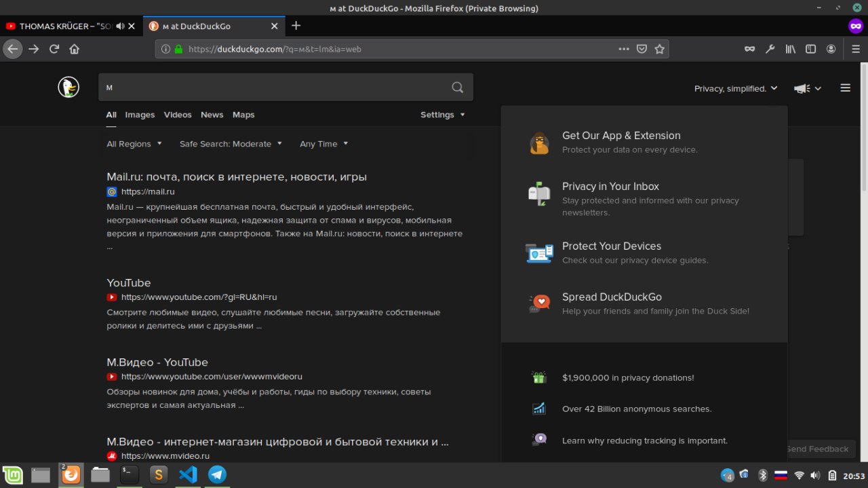Expand Safe Search: Moderate dropdown
868x488 pixels.
tap(230, 144)
